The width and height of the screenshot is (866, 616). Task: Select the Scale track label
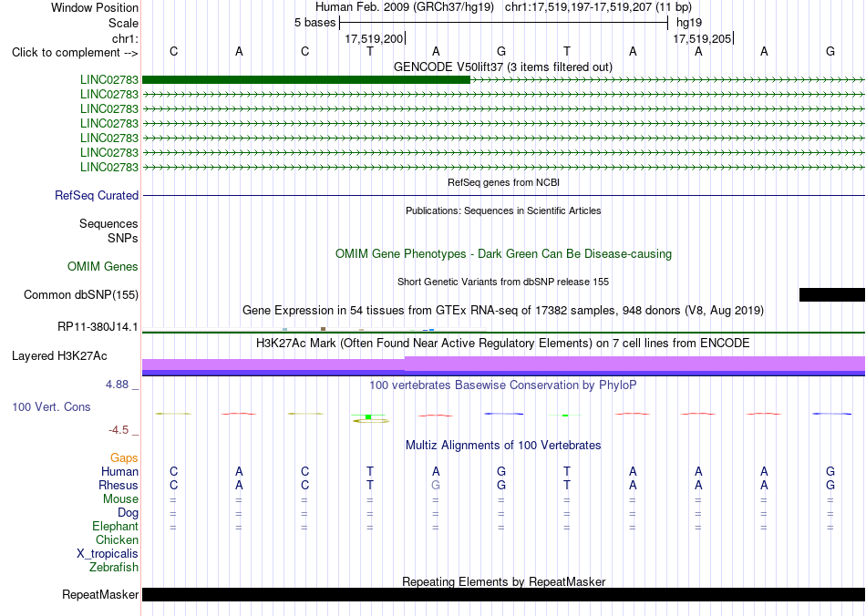click(x=123, y=23)
